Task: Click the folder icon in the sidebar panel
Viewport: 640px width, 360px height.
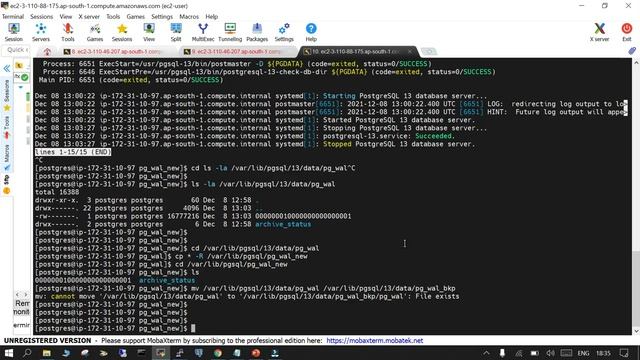Action: coord(19,65)
